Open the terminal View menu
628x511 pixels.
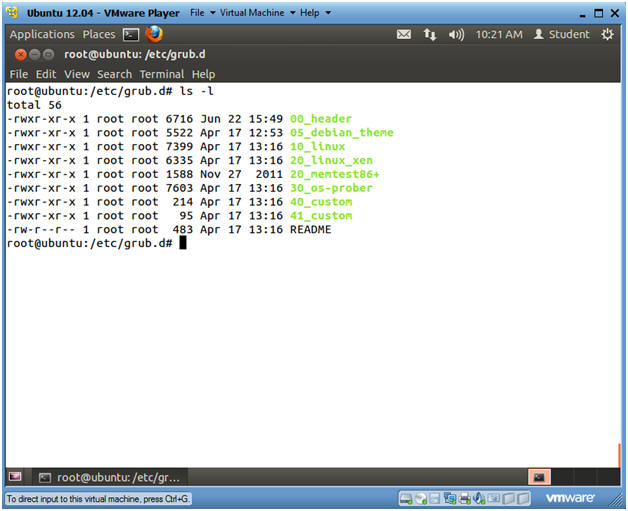coord(77,74)
